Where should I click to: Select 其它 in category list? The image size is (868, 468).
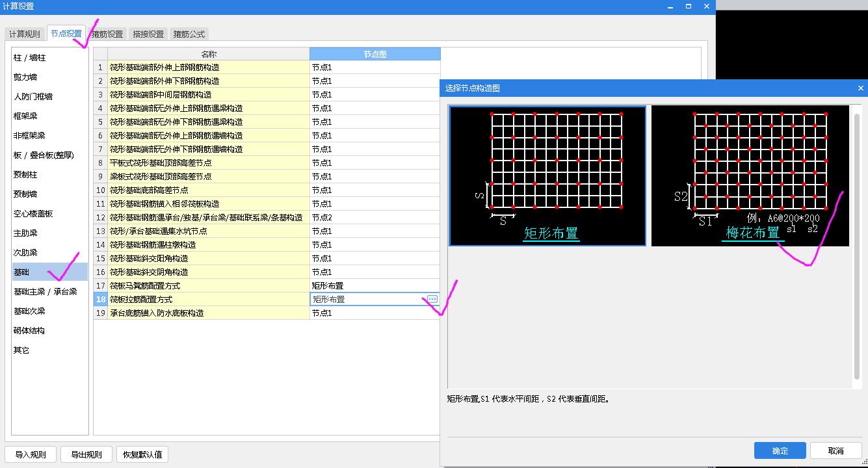pos(49,350)
